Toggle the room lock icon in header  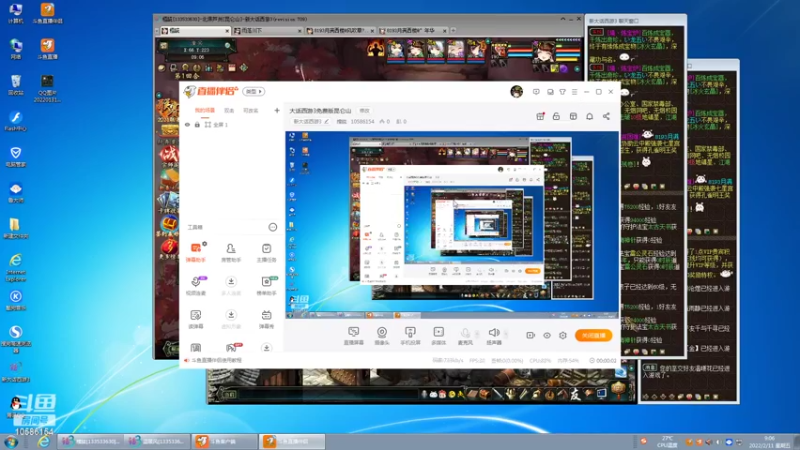[x=556, y=116]
